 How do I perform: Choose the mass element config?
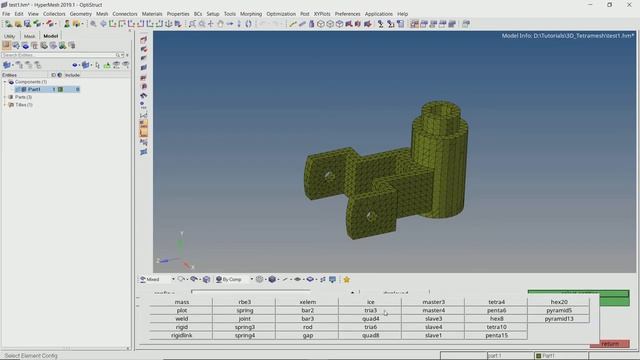pyautogui.click(x=182, y=302)
